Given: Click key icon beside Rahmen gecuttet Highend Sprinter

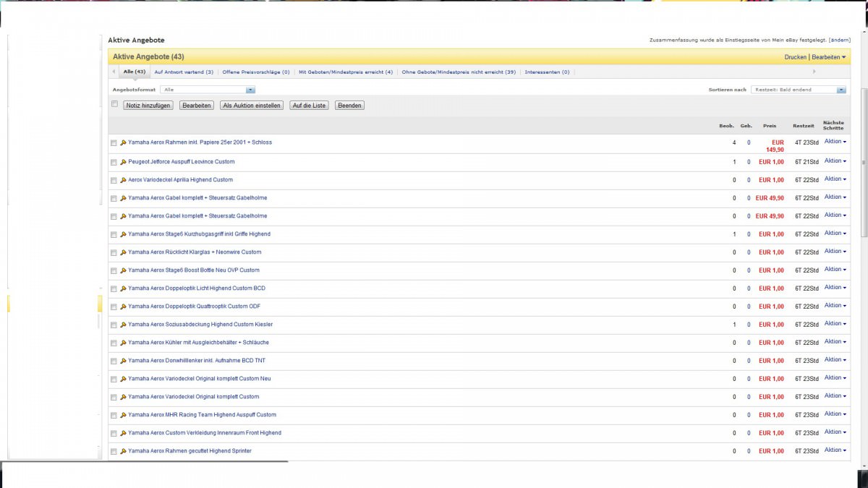Looking at the screenshot, I should click(x=123, y=451).
